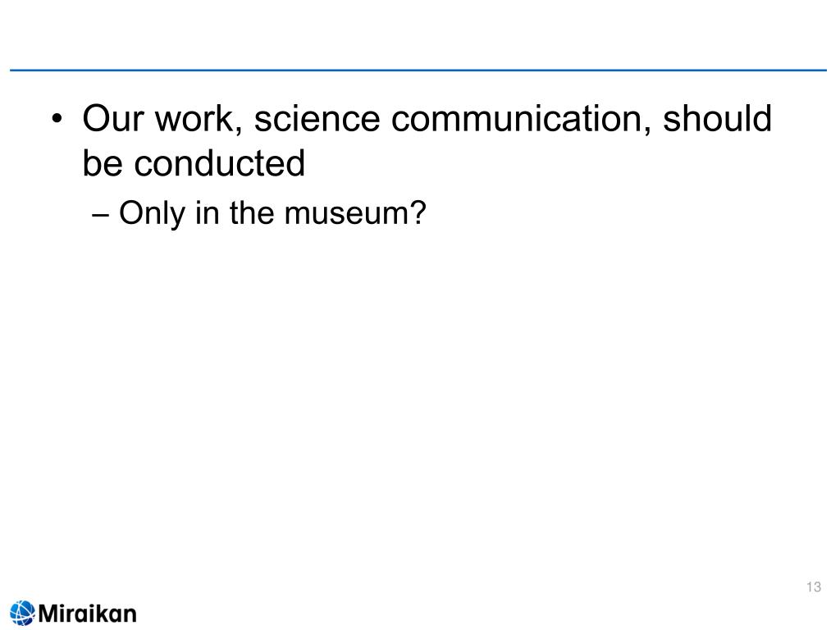Click the word 'communication,' in the bullet

pyautogui.click(x=521, y=118)
